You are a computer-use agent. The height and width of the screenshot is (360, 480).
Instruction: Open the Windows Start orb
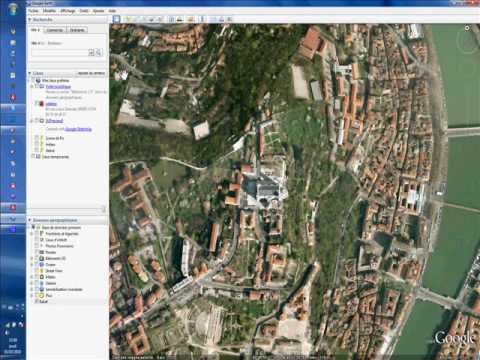pyautogui.click(x=12, y=9)
